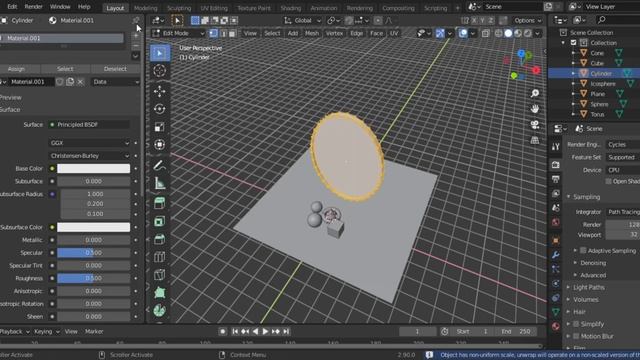
Task: Click the fake user shield icon
Action: pyautogui.click(x=60, y=82)
